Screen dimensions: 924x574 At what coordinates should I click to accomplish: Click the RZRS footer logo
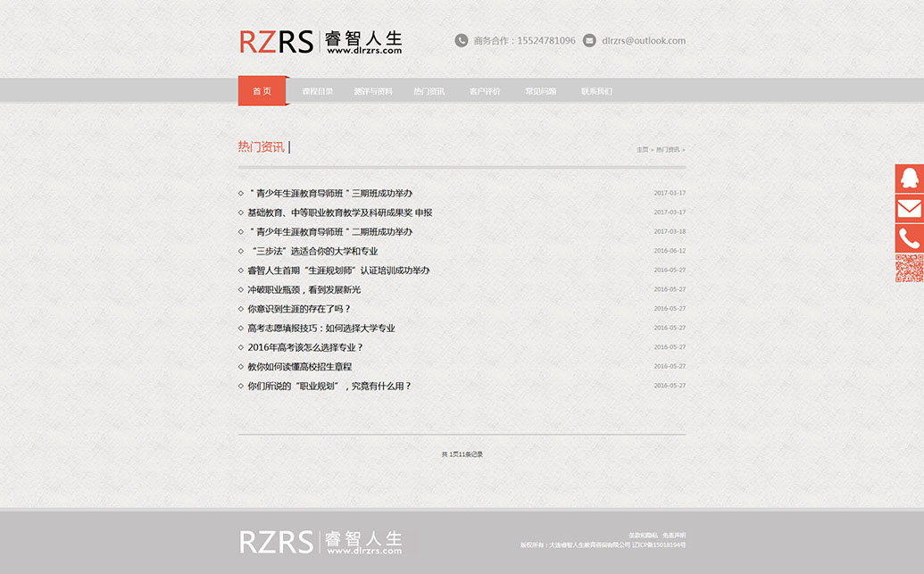pos(320,542)
